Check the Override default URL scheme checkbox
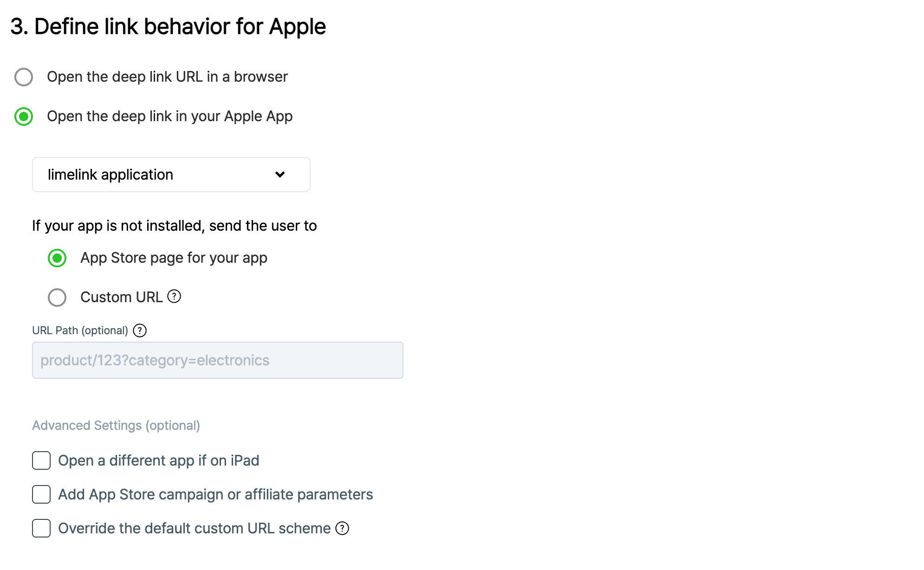Screen dimensions: 924x570 41,528
